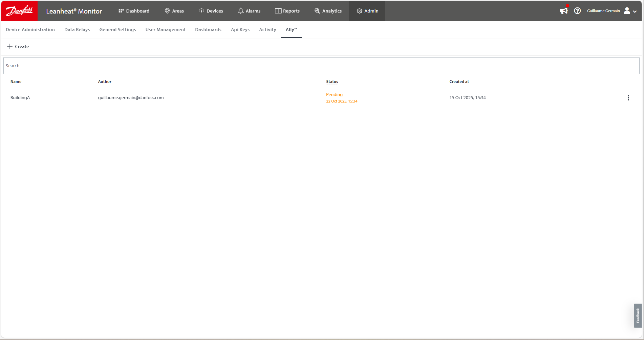Open the announcements megaphone icon

563,11
